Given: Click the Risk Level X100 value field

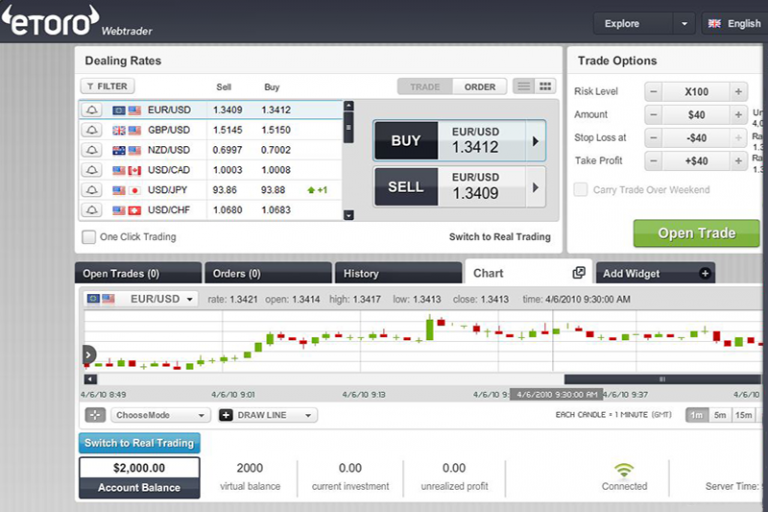Looking at the screenshot, I should [696, 92].
